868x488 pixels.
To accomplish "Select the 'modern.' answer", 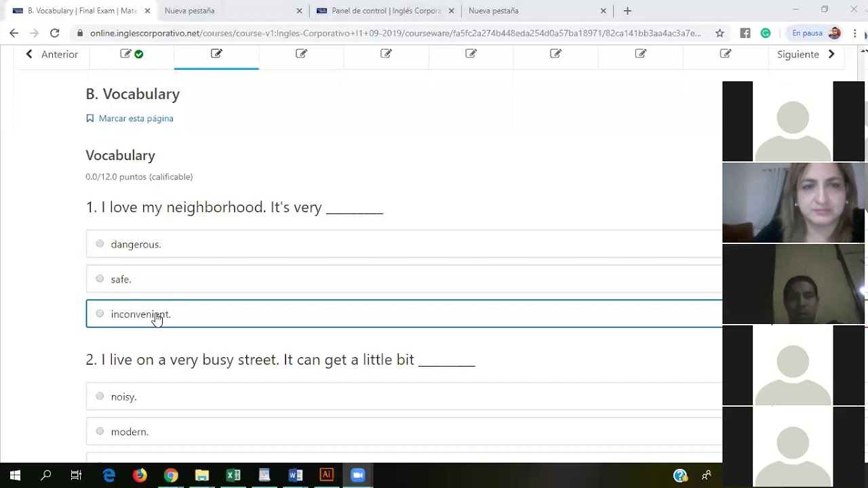I will 404,431.
